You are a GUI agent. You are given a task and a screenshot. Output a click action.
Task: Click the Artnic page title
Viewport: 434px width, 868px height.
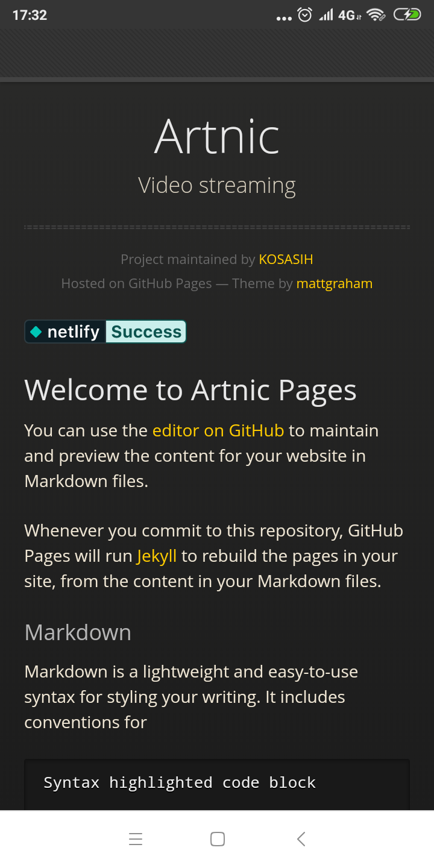point(217,137)
